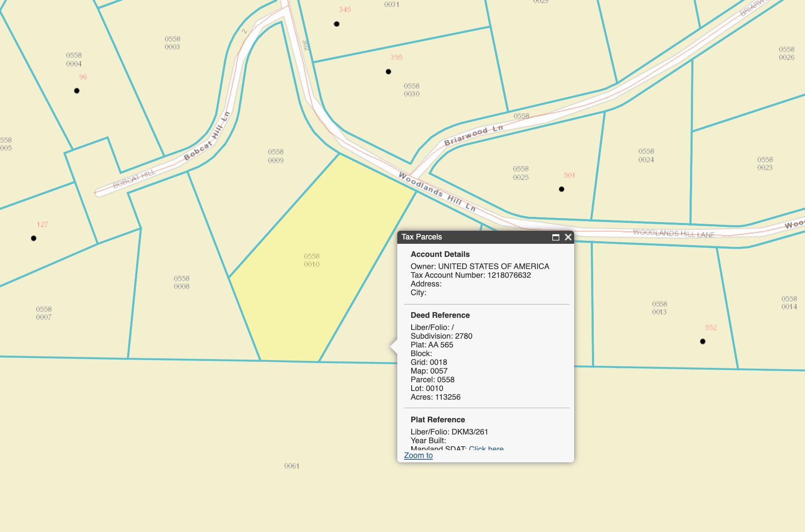Click on parcel 0558 0003
Image resolution: width=805 pixels, height=532 pixels.
pyautogui.click(x=172, y=43)
